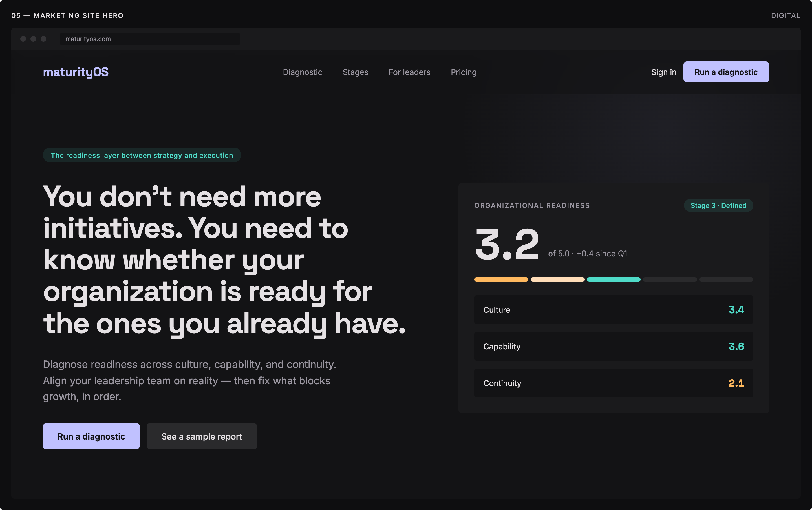
Task: Click the 'of 5.0 · +0.4 since Q1' text
Action: click(x=587, y=254)
